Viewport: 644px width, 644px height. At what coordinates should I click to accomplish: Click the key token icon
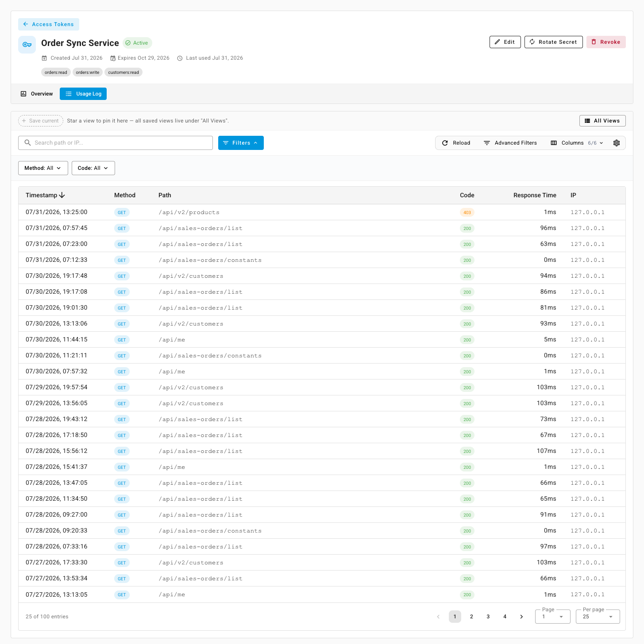coord(27,45)
